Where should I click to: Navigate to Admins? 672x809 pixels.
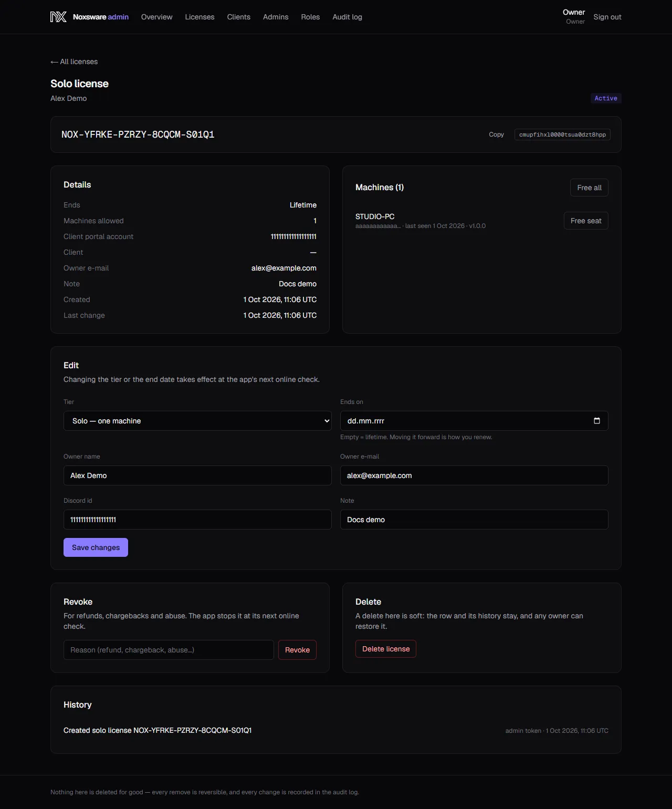pos(276,17)
